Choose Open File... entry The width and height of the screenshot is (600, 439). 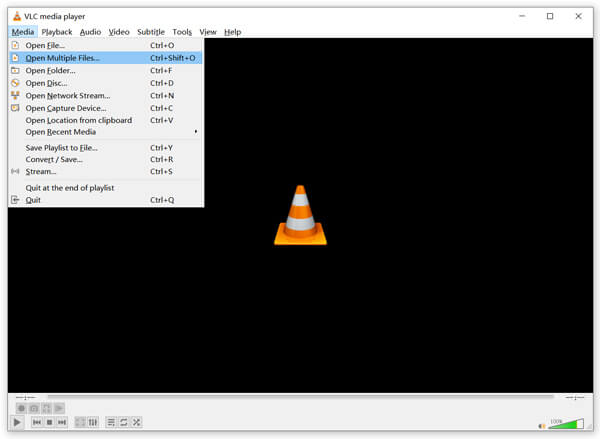tap(105, 45)
